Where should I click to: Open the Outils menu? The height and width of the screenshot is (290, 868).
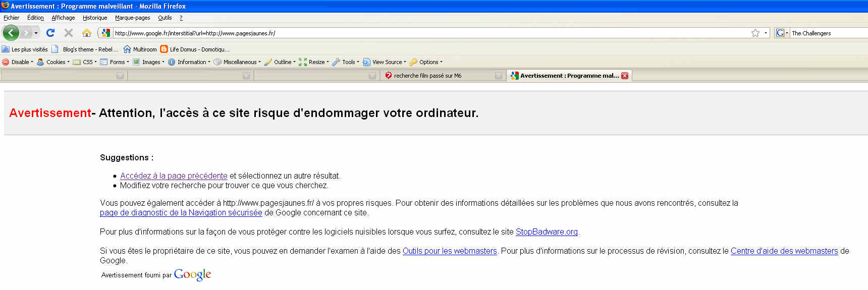tap(165, 18)
